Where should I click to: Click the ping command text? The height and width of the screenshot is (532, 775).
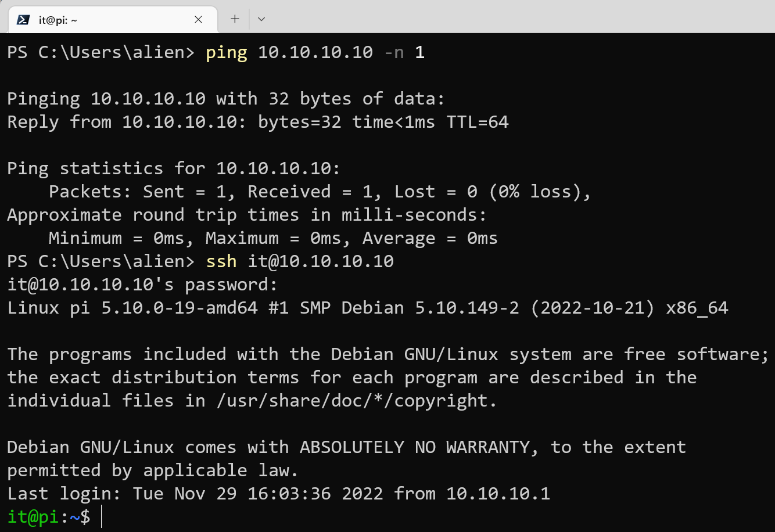click(227, 52)
